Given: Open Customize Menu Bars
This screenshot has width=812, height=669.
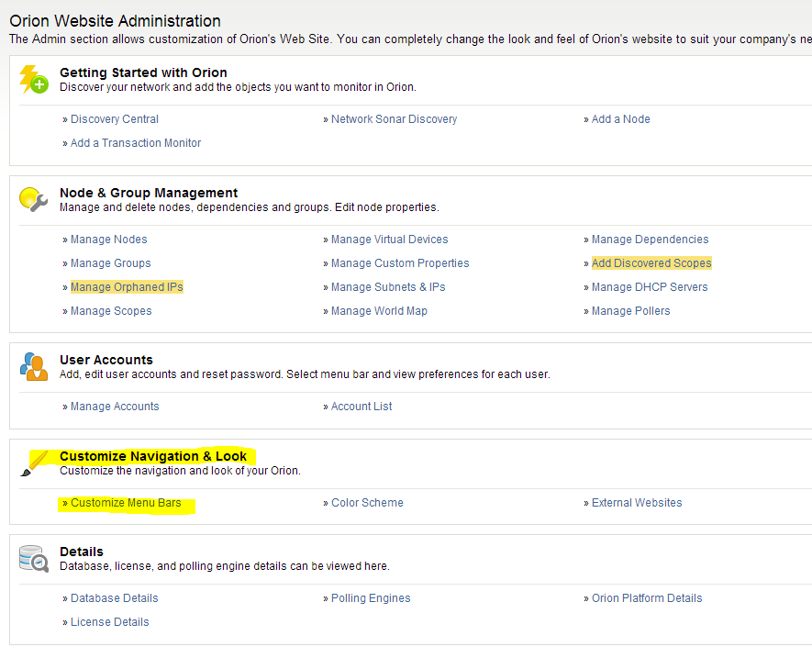Looking at the screenshot, I should click(x=126, y=503).
